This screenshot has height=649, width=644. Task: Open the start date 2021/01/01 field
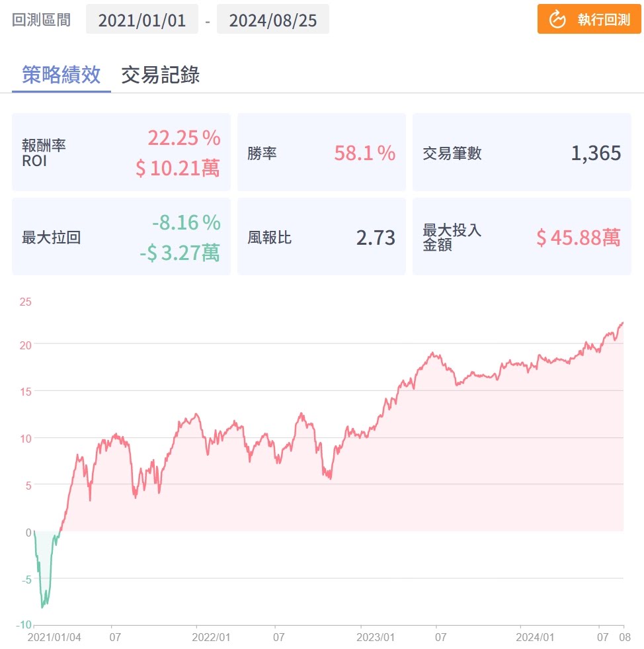coord(141,20)
